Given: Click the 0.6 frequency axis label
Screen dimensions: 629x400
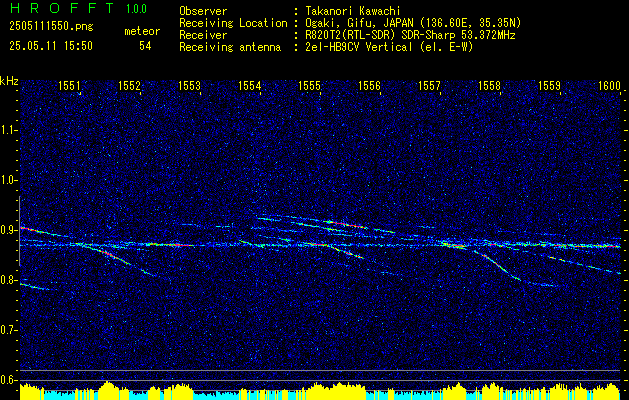Looking at the screenshot, I should click(x=8, y=380).
